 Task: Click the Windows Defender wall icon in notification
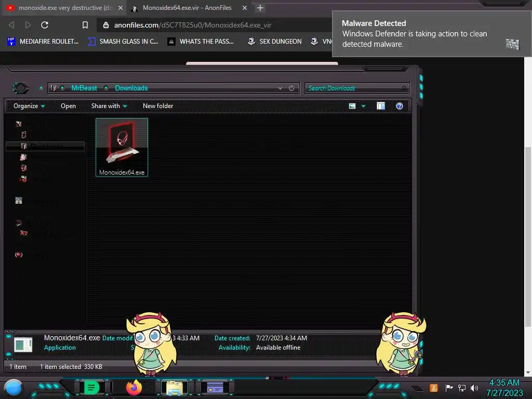[512, 44]
